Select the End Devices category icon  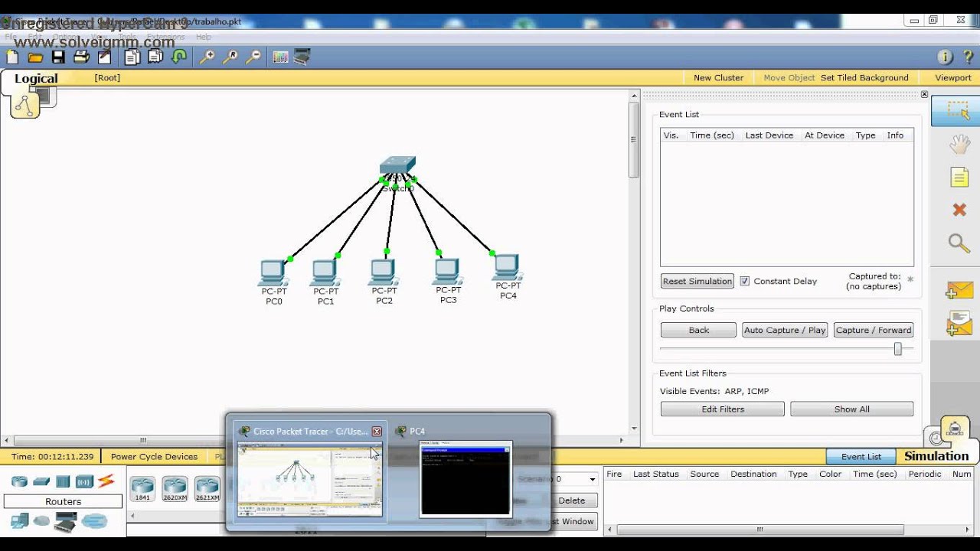tap(19, 522)
